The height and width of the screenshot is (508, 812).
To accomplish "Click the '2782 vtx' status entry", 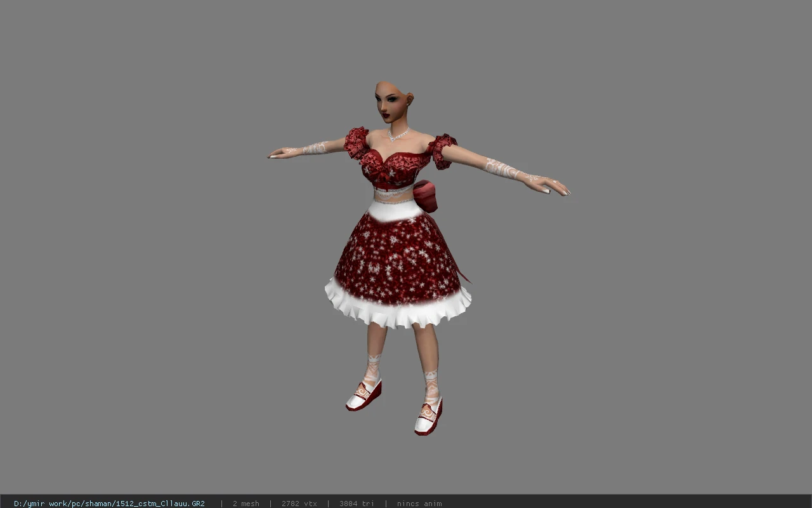I will 299,504.
